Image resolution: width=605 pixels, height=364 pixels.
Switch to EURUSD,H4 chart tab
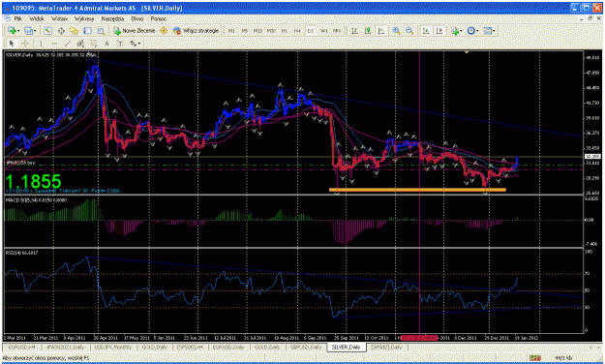click(22, 348)
